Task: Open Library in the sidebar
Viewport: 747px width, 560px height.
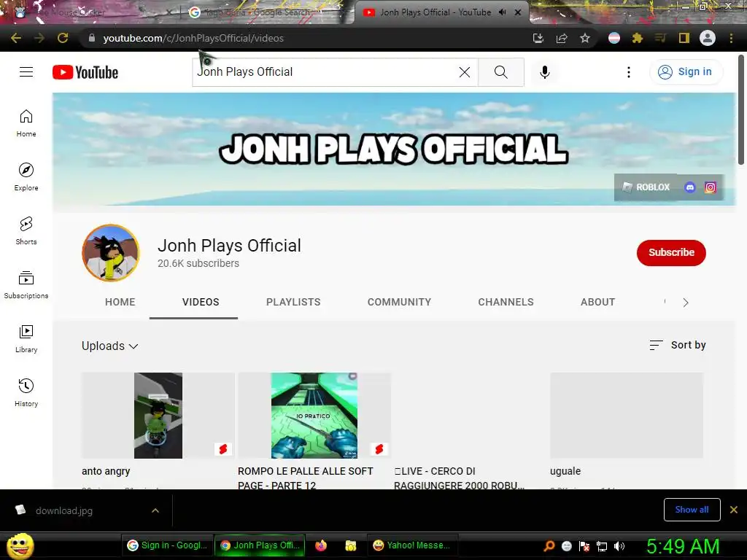Action: coord(26,338)
